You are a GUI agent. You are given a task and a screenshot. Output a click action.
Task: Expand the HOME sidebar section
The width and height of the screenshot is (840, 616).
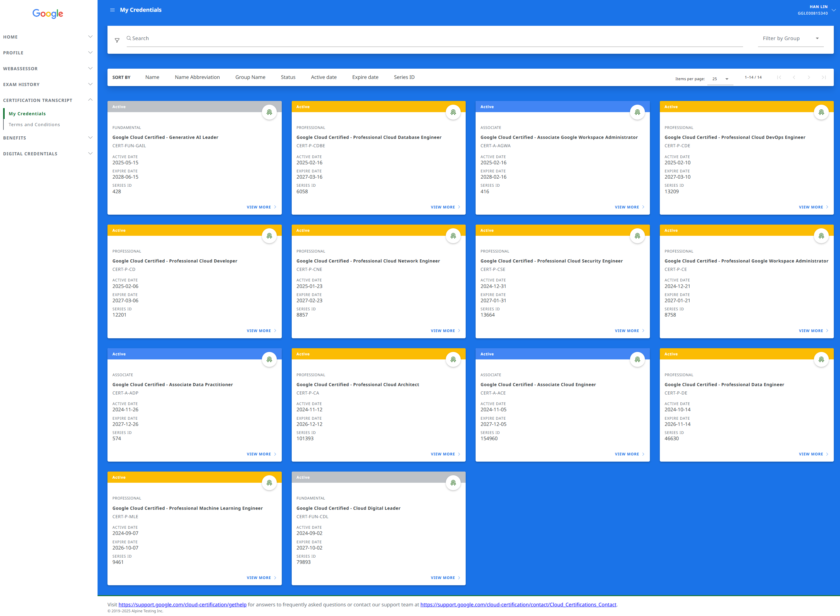coord(48,37)
